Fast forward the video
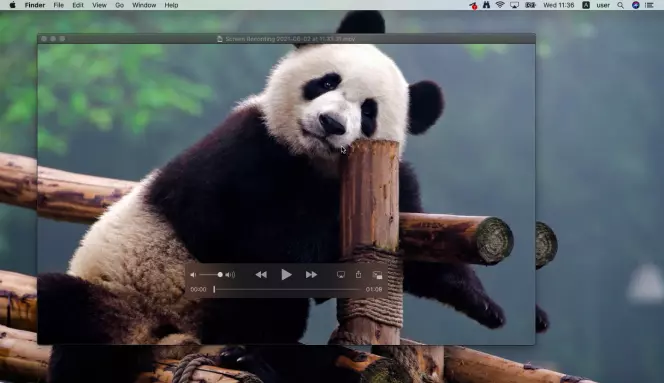664x383 pixels. coord(311,275)
